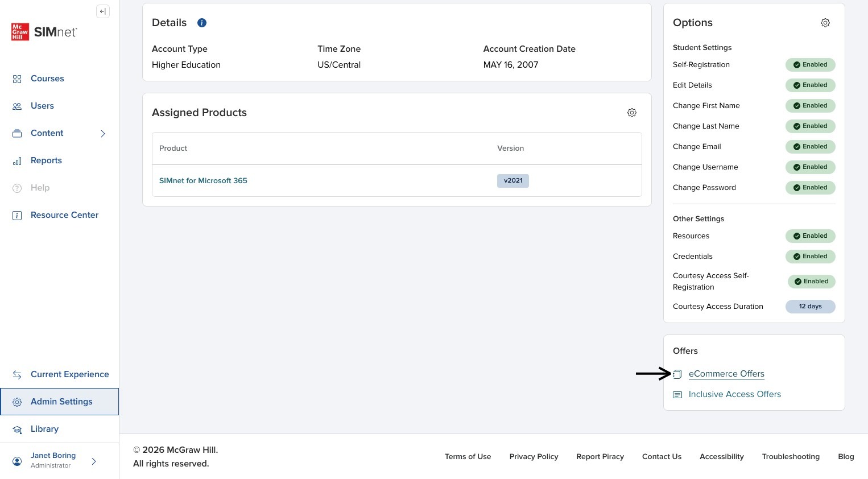Click the Student Settings section heading
The image size is (868, 479).
702,48
